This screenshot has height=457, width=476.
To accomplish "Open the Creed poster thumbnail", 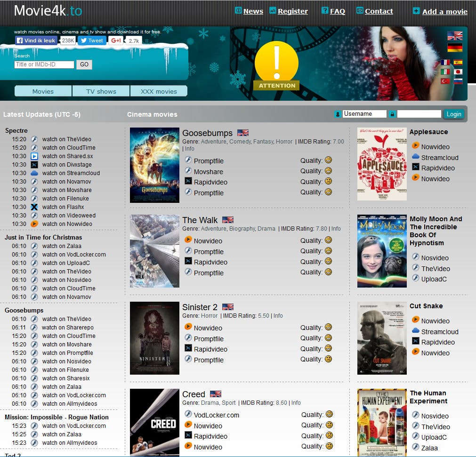I will coord(154,423).
